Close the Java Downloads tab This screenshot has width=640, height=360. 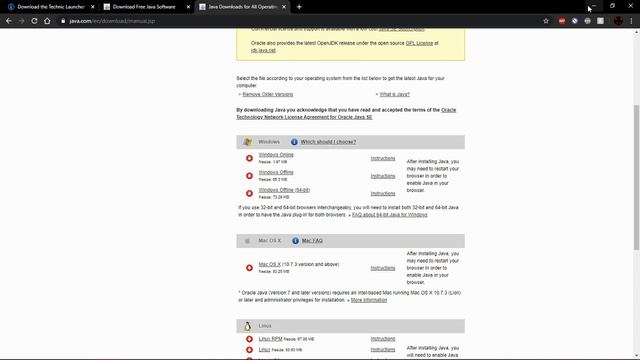coord(284,7)
